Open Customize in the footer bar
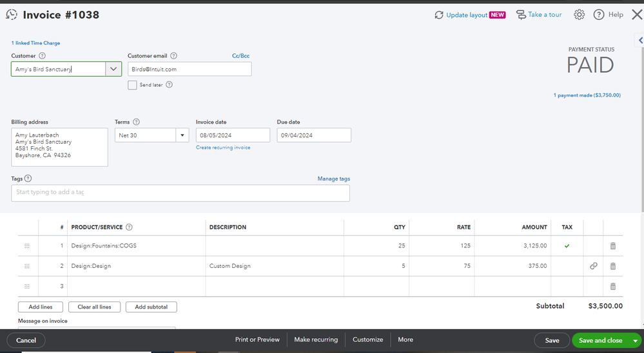This screenshot has width=644, height=353. tap(367, 339)
